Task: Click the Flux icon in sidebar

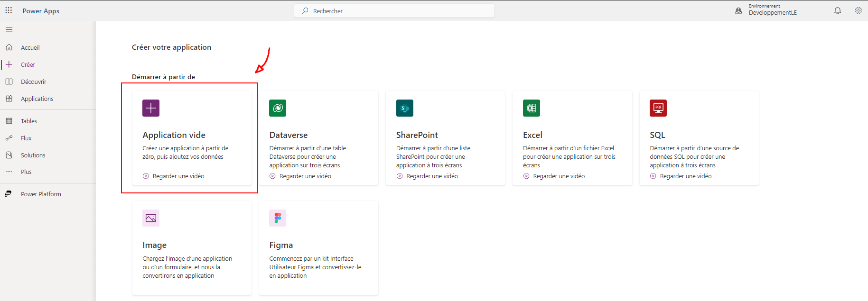Action: coord(9,138)
